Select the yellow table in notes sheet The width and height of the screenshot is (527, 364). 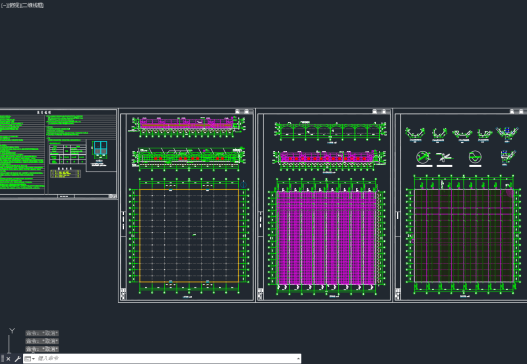(65, 174)
